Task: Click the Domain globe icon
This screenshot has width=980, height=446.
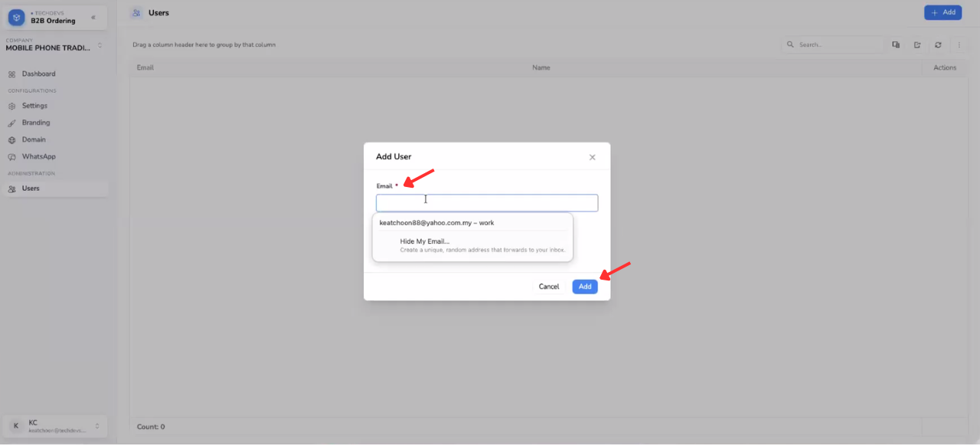Action: coord(12,139)
